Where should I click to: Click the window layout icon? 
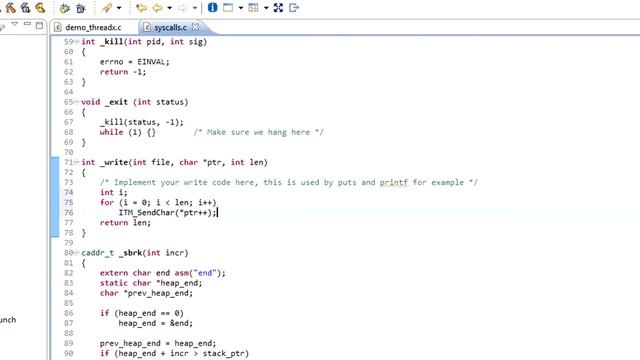(x=228, y=7)
